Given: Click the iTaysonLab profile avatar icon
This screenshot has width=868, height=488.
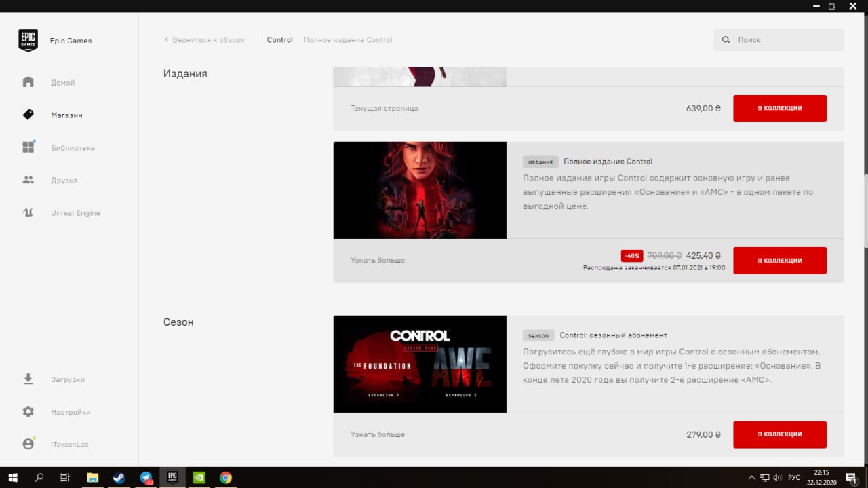Looking at the screenshot, I should pyautogui.click(x=28, y=444).
